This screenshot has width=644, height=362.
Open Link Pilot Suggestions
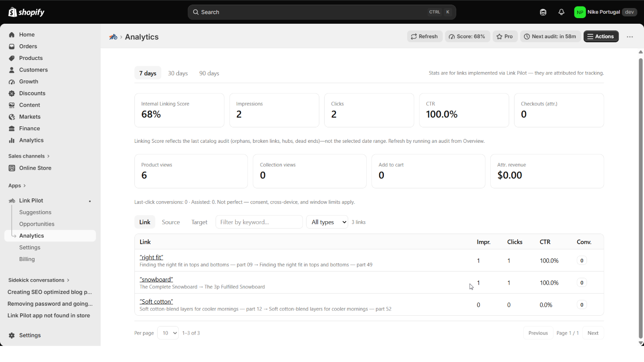pyautogui.click(x=35, y=212)
